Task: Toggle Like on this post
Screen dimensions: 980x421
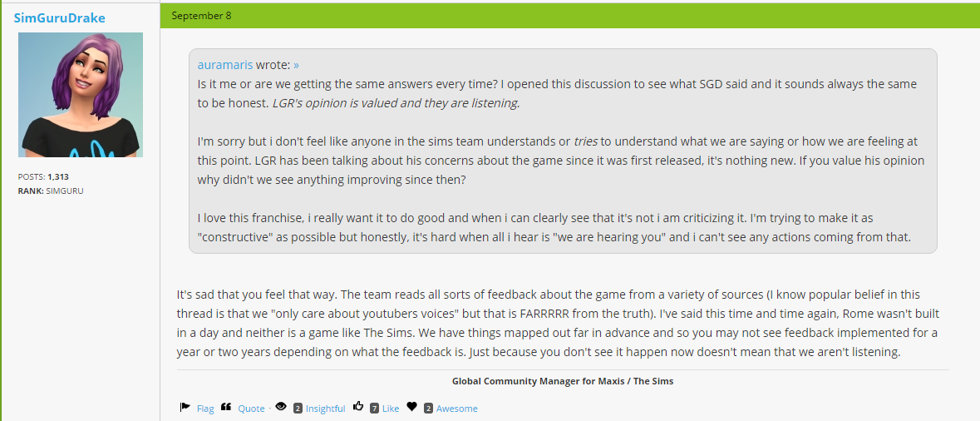Action: (x=391, y=409)
